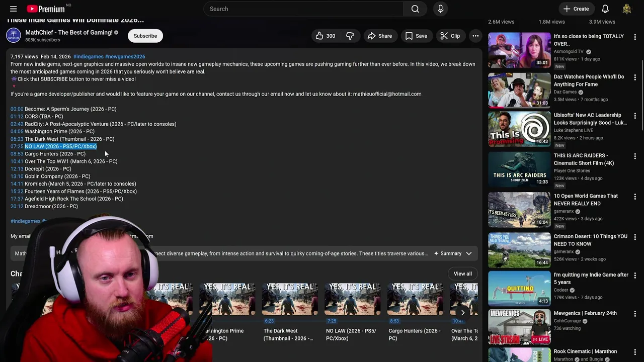Viewport: 644px width, 362px height.
Task: Open NO LAW chapter thumbnail
Action: pyautogui.click(x=352, y=299)
